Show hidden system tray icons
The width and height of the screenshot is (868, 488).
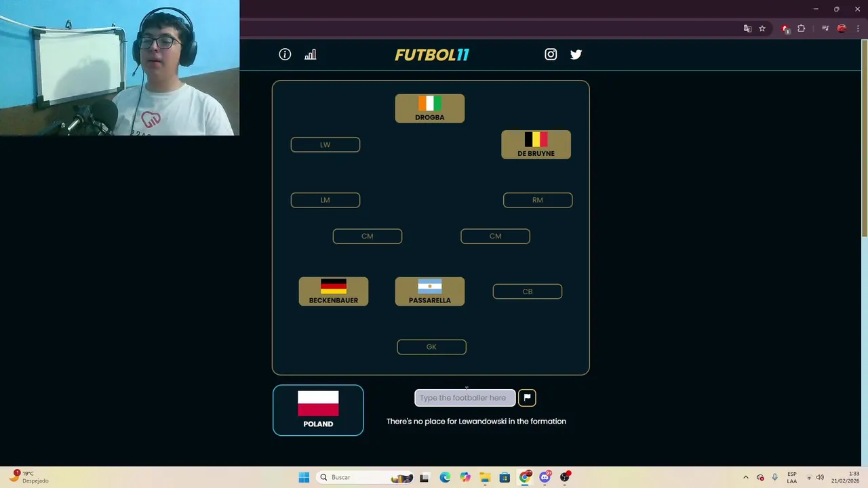[746, 477]
